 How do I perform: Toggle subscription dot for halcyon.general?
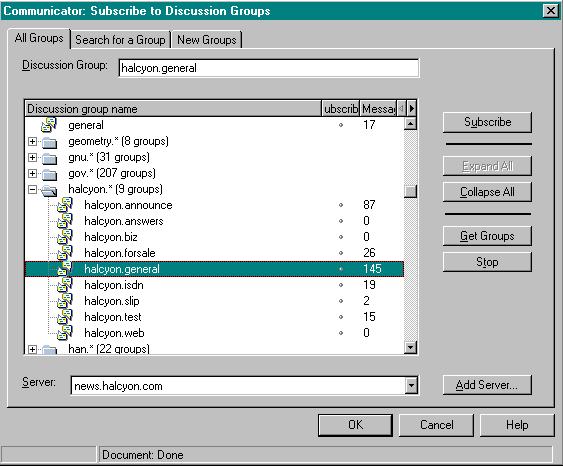(x=341, y=269)
